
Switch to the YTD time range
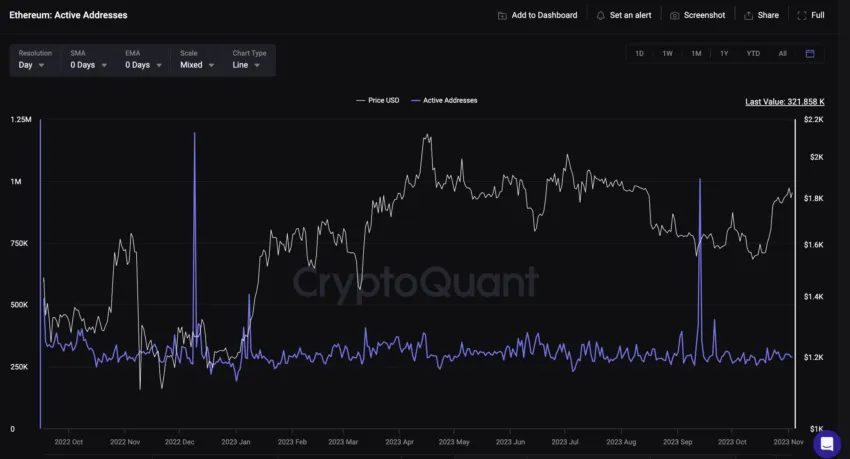tap(753, 54)
